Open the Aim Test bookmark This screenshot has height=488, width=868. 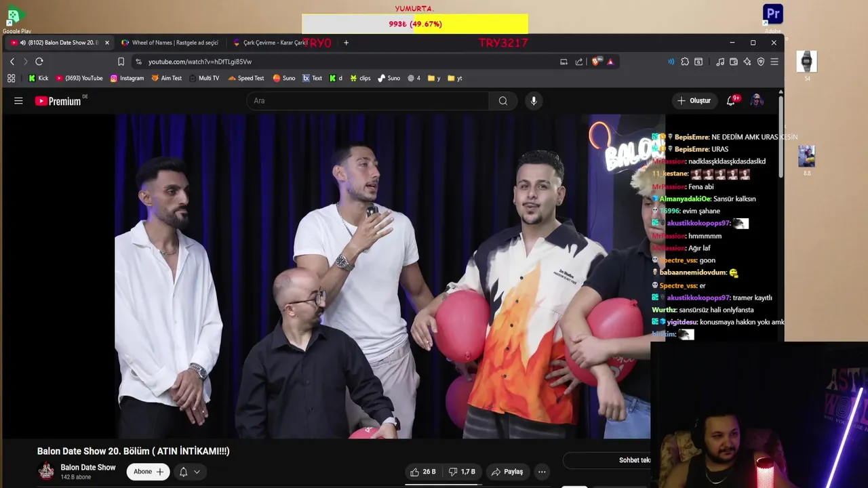(x=166, y=78)
